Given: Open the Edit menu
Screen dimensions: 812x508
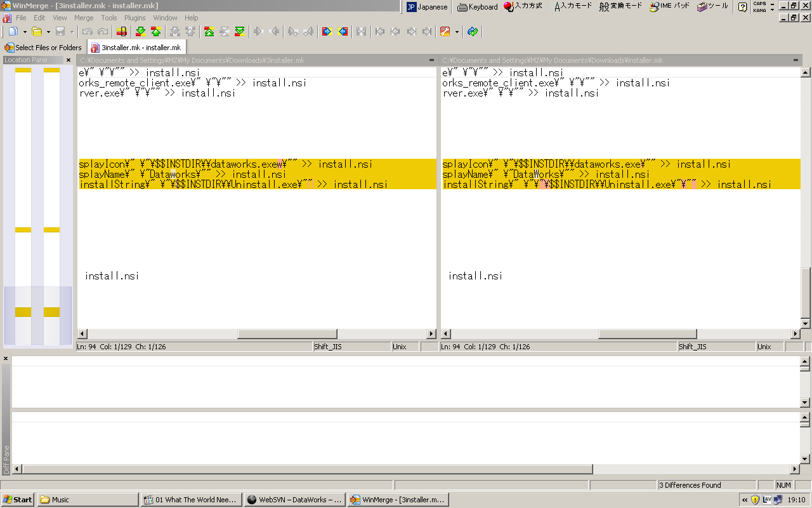Looking at the screenshot, I should (x=39, y=18).
